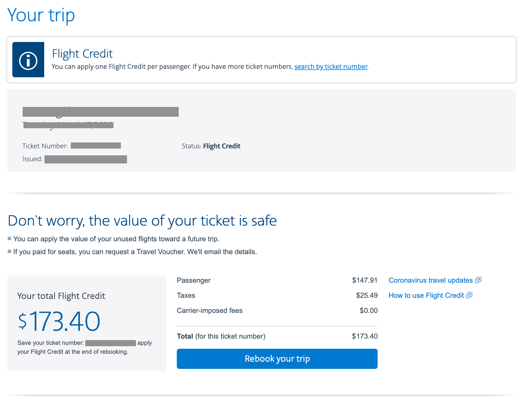532x398 pixels.
Task: Click external-link icon beside Coronavirus travel updates
Action: (x=478, y=280)
